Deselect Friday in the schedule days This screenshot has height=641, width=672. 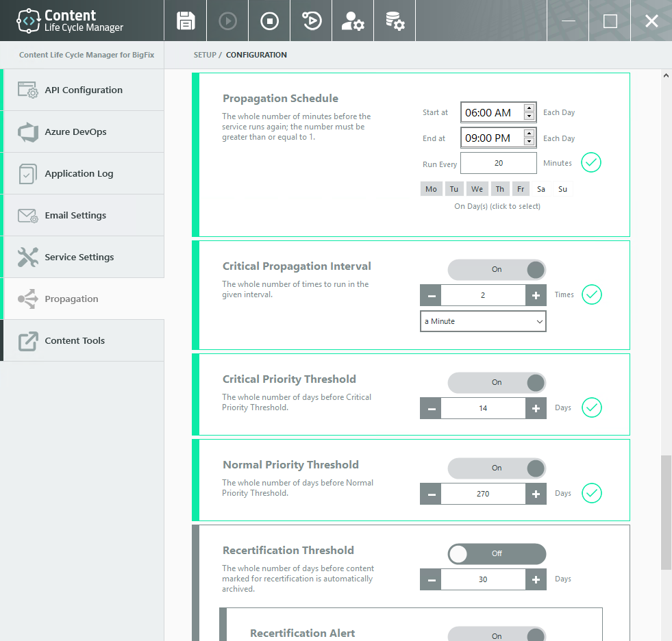[x=521, y=189]
